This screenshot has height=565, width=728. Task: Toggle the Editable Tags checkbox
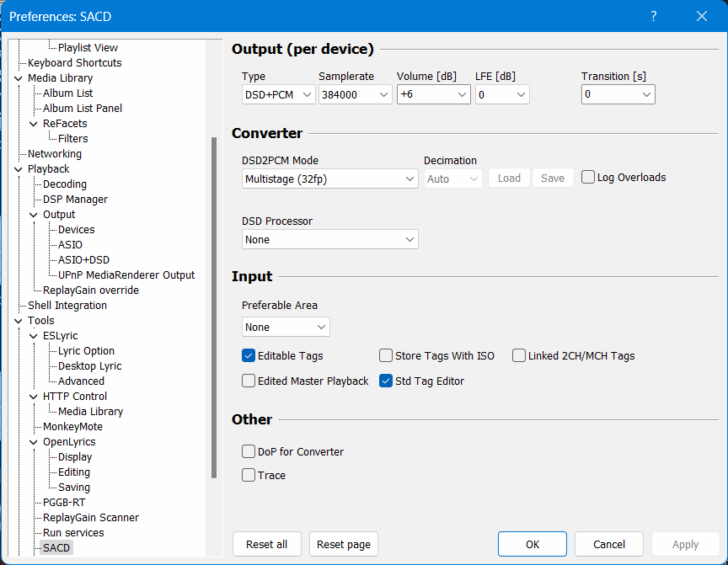[249, 356]
